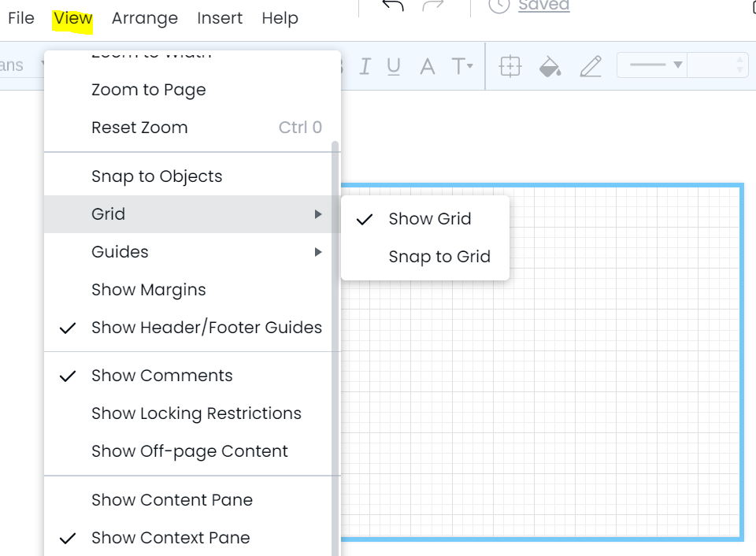Click the Undo arrow icon
Viewport: 756px width, 556px height.
pyautogui.click(x=393, y=6)
